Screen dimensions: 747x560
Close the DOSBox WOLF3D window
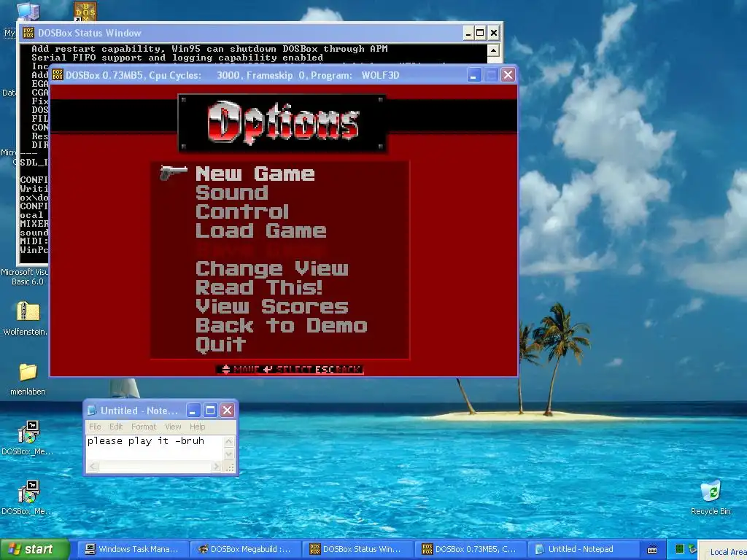[508, 75]
